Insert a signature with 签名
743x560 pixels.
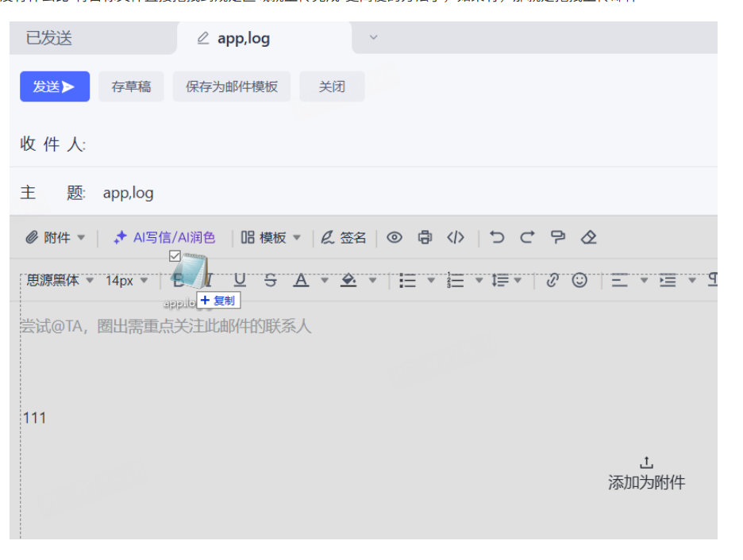(x=344, y=237)
